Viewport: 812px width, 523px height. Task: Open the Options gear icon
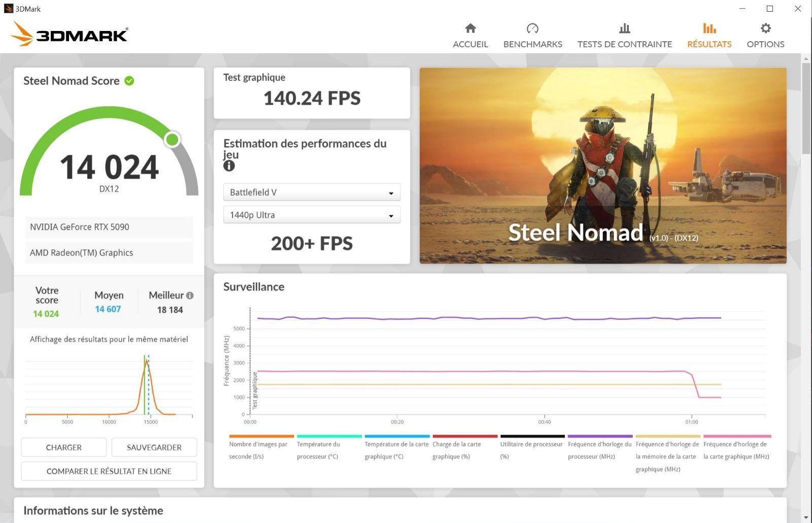pos(765,28)
